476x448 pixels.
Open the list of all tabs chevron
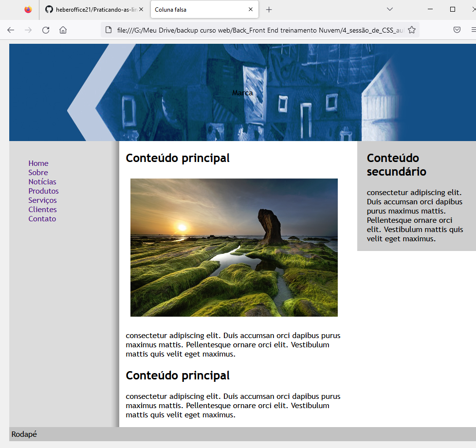pos(389,9)
